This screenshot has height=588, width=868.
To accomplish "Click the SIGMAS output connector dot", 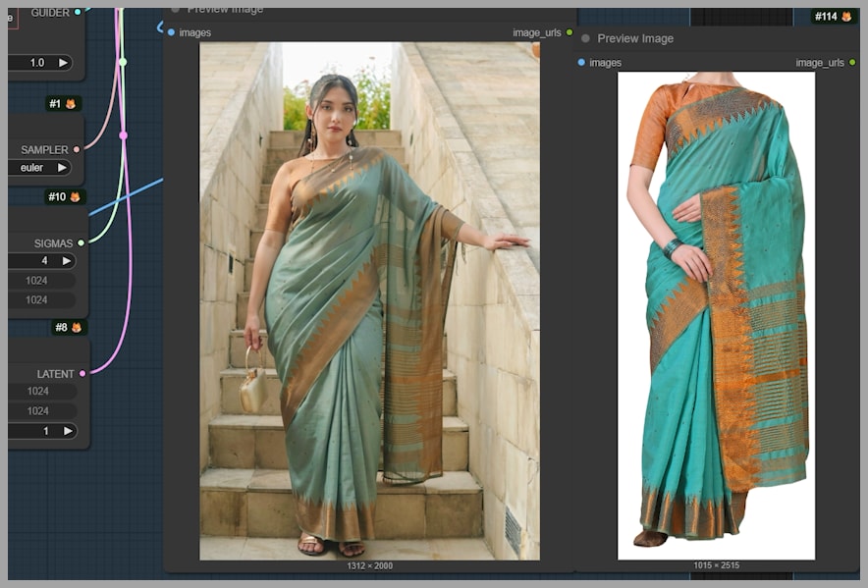I will click(x=81, y=243).
